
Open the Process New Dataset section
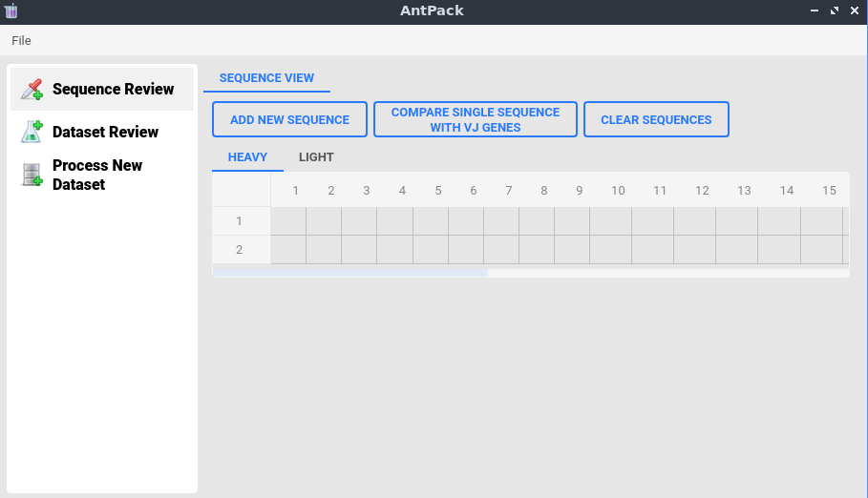[102, 175]
